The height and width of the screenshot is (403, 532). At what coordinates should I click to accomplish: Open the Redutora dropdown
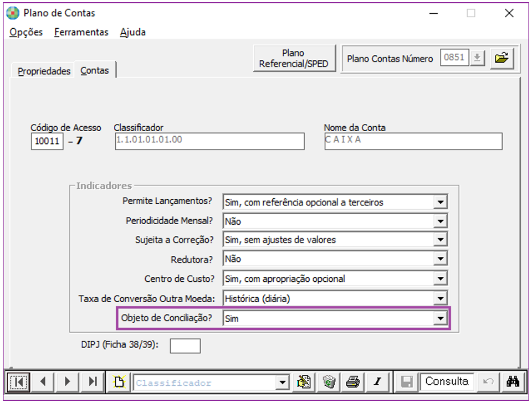441,259
